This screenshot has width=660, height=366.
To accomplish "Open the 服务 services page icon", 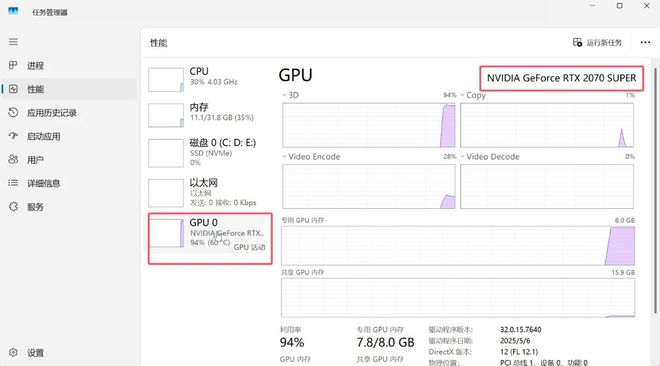I will pos(13,207).
